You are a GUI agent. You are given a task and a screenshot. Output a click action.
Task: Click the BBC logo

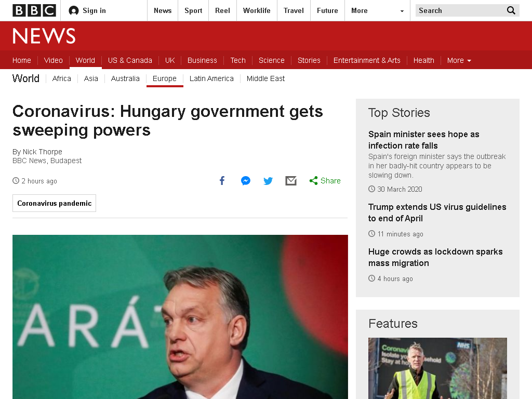click(x=34, y=10)
